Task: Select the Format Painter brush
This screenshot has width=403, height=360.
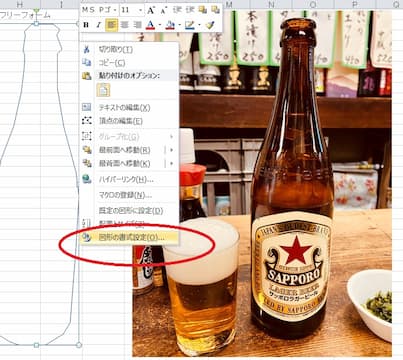Action: [210, 25]
